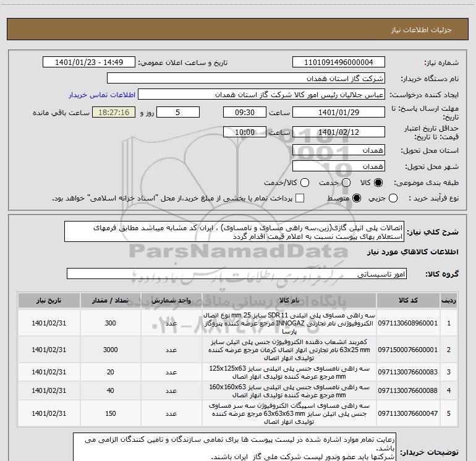The image size is (476, 461).
Task: Select the کالا category radio button
Action: 378,183
